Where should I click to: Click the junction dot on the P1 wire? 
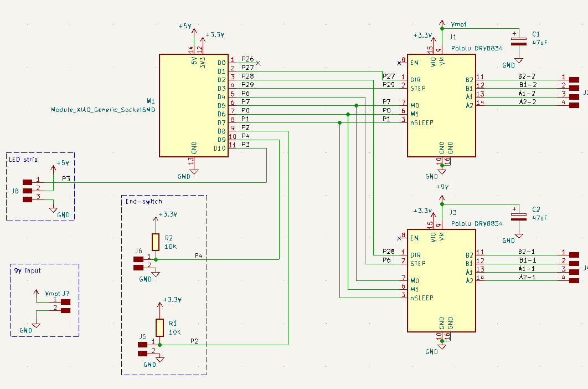click(x=340, y=123)
